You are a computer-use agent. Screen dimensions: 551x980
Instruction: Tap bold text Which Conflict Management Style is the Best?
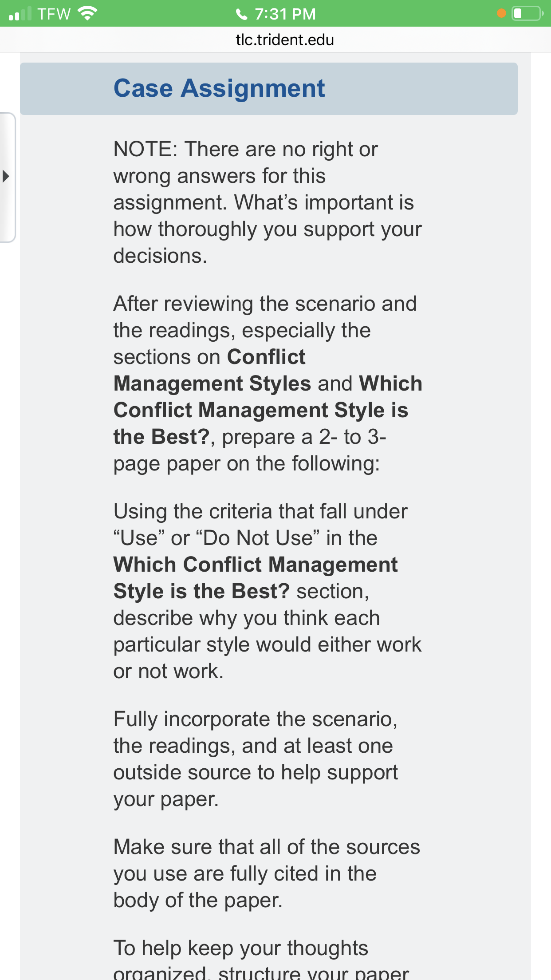[x=268, y=410]
